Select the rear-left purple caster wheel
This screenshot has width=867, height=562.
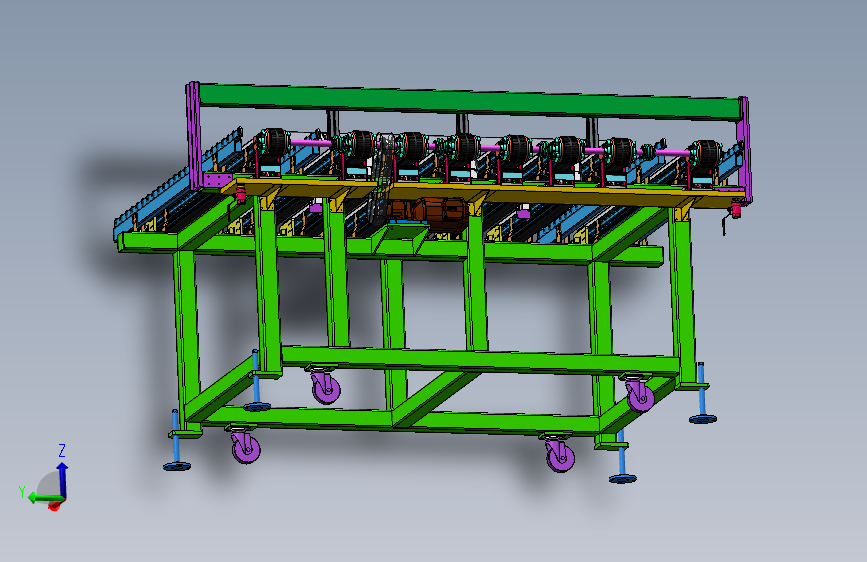click(325, 385)
